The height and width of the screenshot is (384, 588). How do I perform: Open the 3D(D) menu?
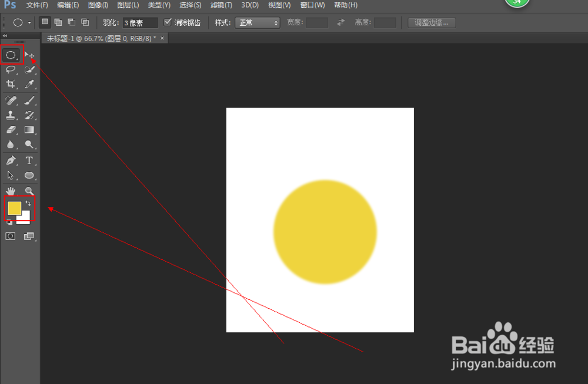[x=250, y=5]
